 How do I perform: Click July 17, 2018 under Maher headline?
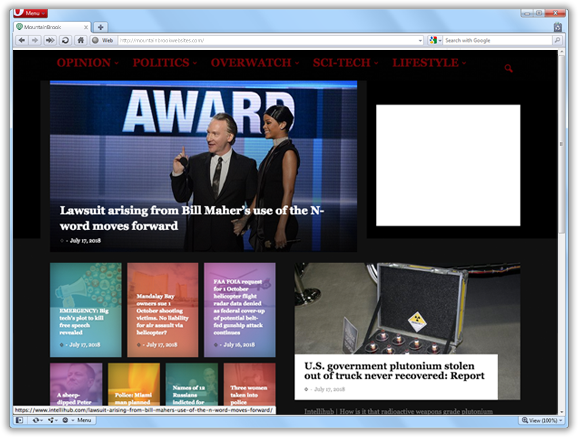(x=85, y=240)
